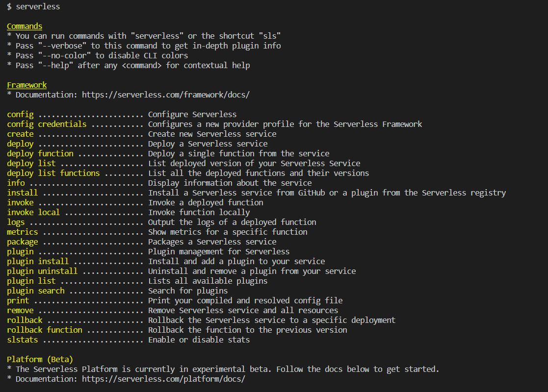Screen dimensions: 548x392
Task: Click the "info" command name
Action: [x=16, y=183]
